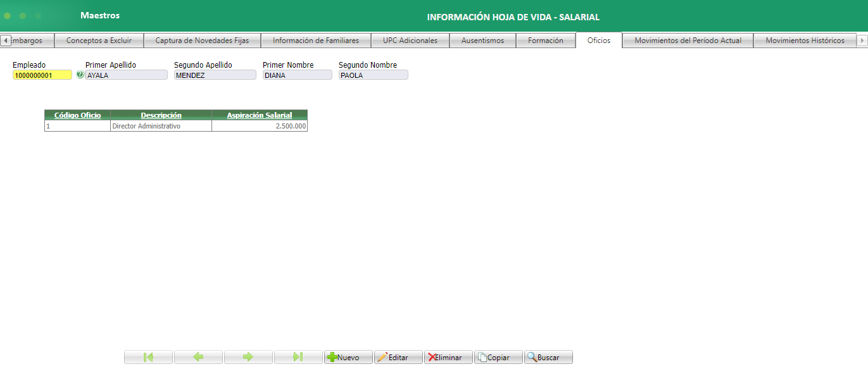Click the previous record green arrow

[198, 356]
